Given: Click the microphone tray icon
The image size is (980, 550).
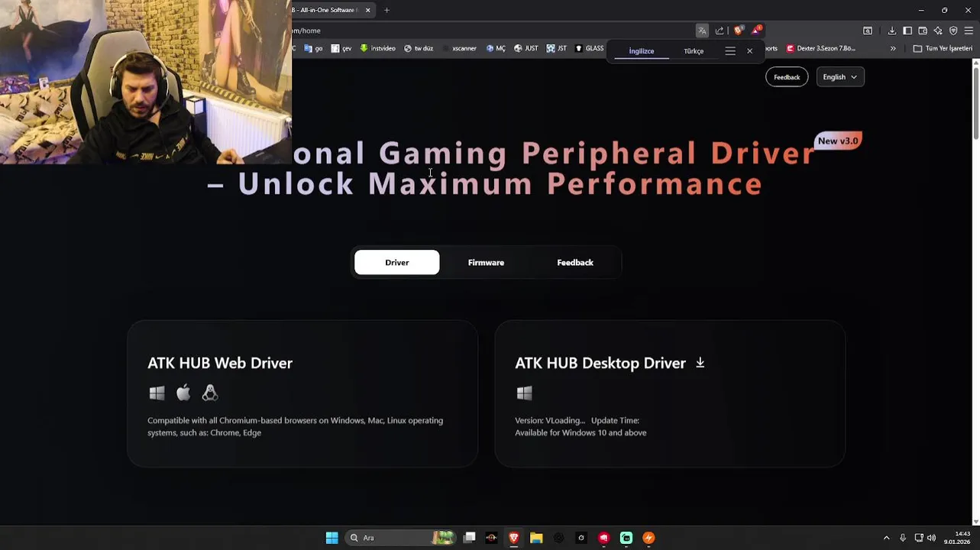Looking at the screenshot, I should click(x=903, y=538).
